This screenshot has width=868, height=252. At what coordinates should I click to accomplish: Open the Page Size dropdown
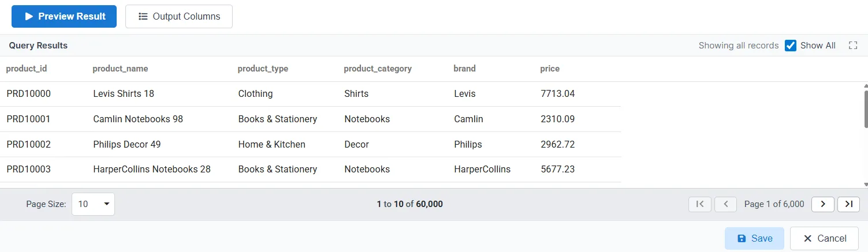[x=93, y=204]
